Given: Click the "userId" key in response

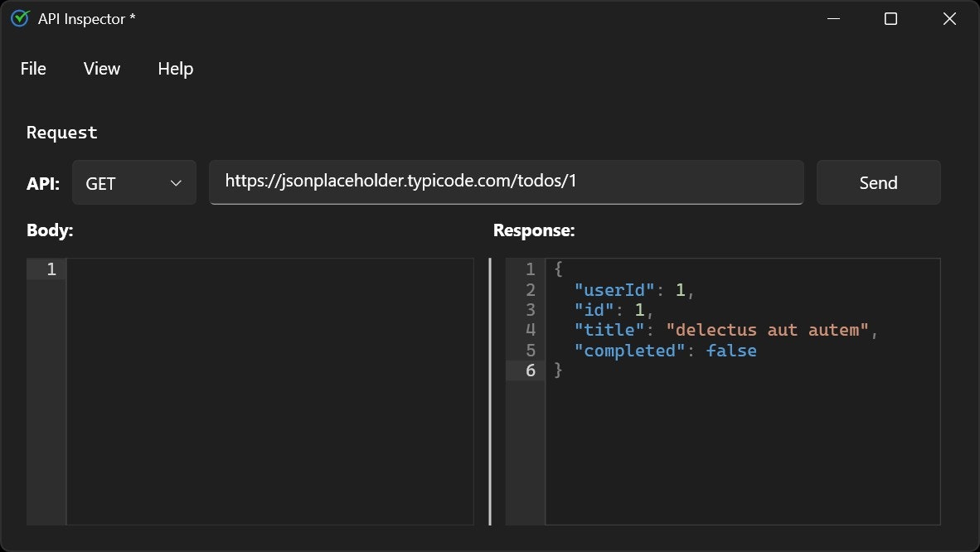Looking at the screenshot, I should pyautogui.click(x=614, y=290).
